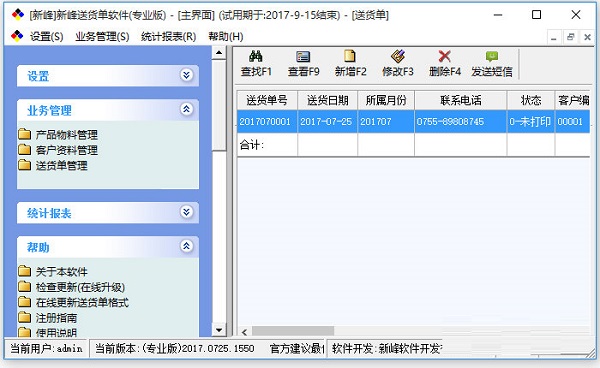Open the 在线更新送货单格式 folder icon
This screenshot has height=368, width=600.
point(24,302)
